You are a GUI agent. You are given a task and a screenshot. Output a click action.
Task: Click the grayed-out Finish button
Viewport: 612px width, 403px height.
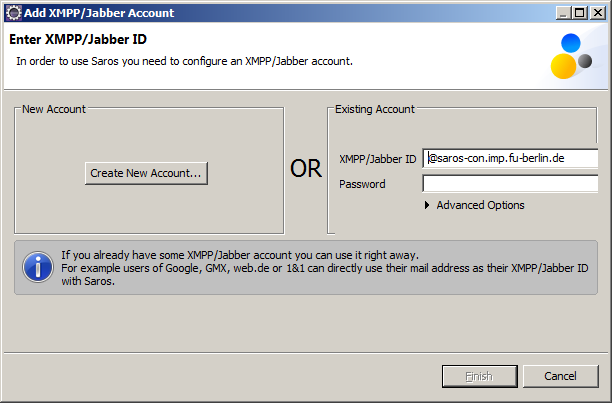click(x=480, y=376)
